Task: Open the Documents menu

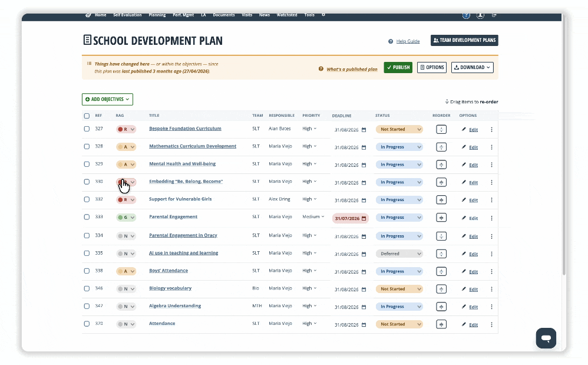Action: point(224,15)
